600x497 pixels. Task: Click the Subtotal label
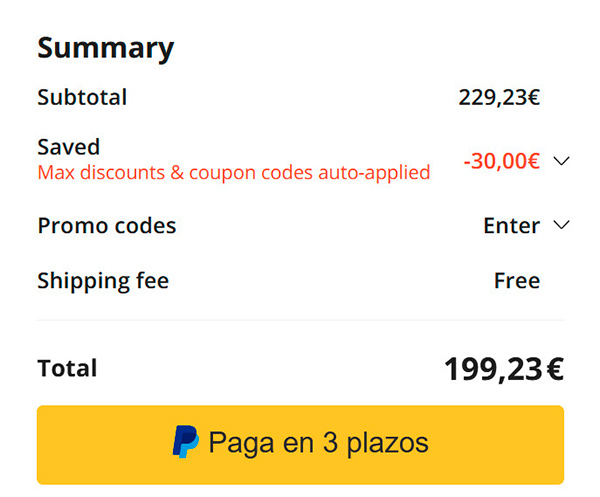tap(82, 97)
